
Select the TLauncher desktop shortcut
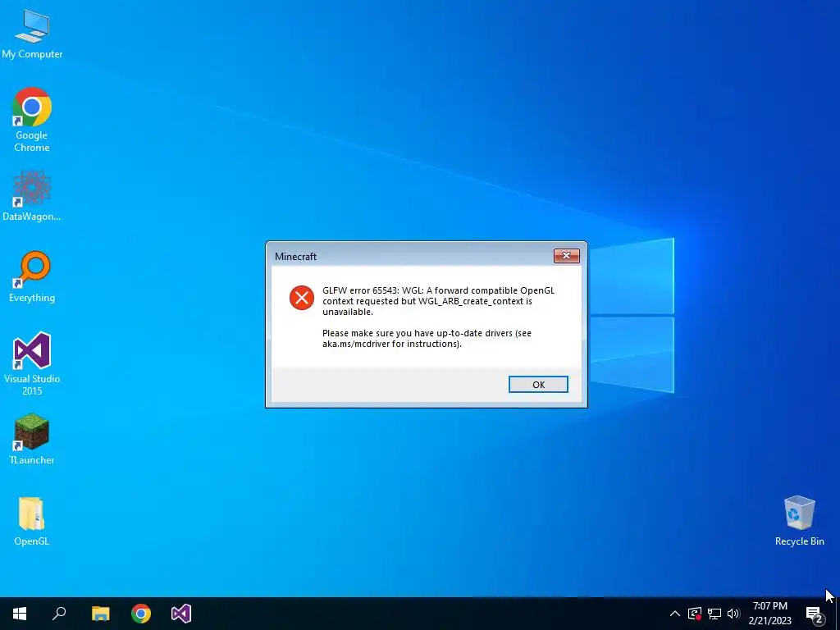click(x=32, y=440)
